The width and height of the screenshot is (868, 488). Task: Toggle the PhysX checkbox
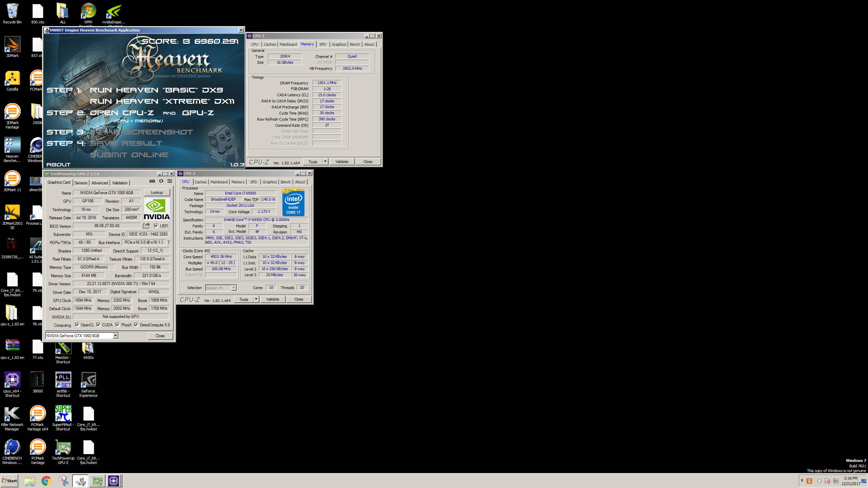(x=117, y=325)
